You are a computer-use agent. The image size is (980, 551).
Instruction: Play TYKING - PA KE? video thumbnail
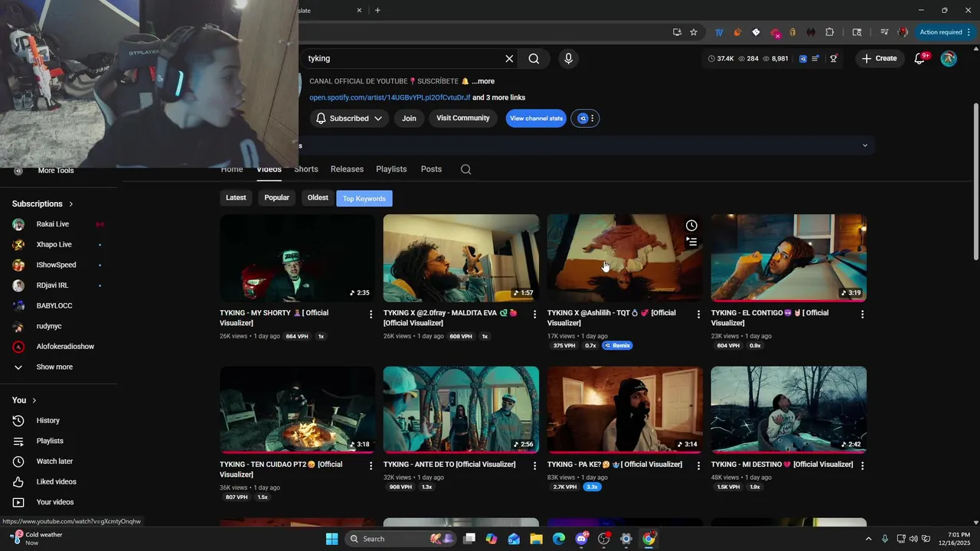click(625, 409)
